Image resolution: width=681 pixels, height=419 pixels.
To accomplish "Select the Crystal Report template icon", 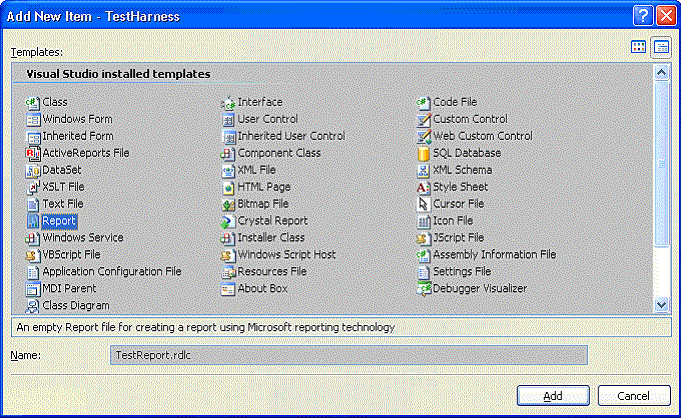I will pos(228,221).
